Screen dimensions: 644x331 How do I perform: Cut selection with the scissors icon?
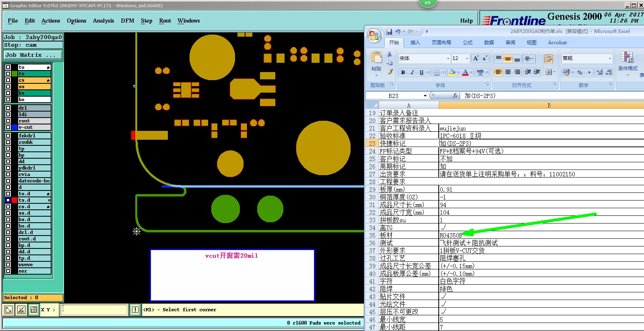click(x=389, y=54)
